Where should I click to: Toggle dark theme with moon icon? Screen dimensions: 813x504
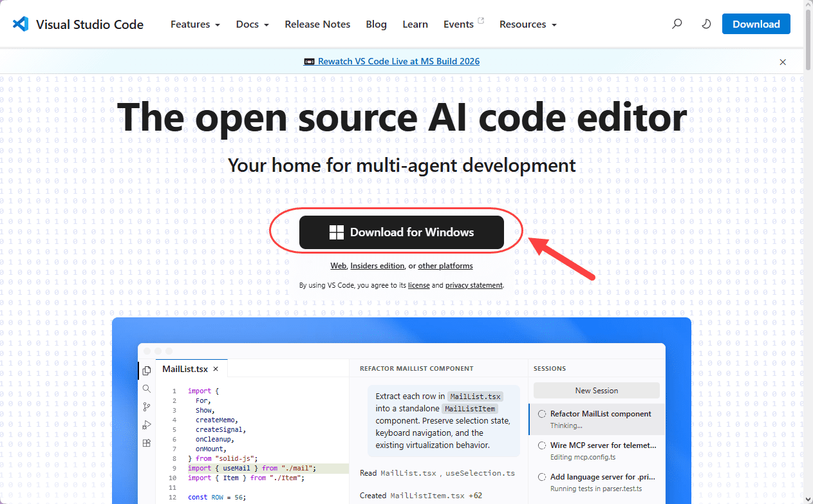tap(706, 24)
